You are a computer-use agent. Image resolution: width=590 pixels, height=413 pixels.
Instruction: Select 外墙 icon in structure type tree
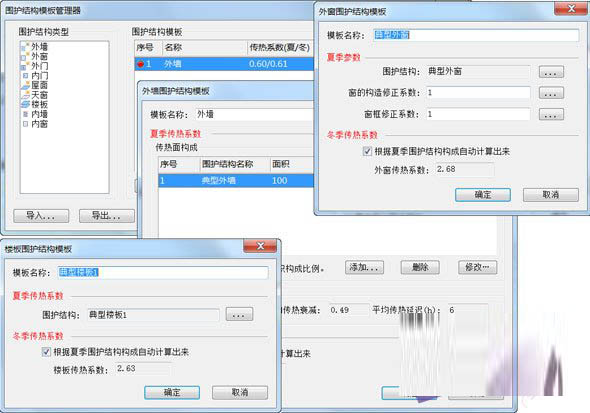point(25,47)
